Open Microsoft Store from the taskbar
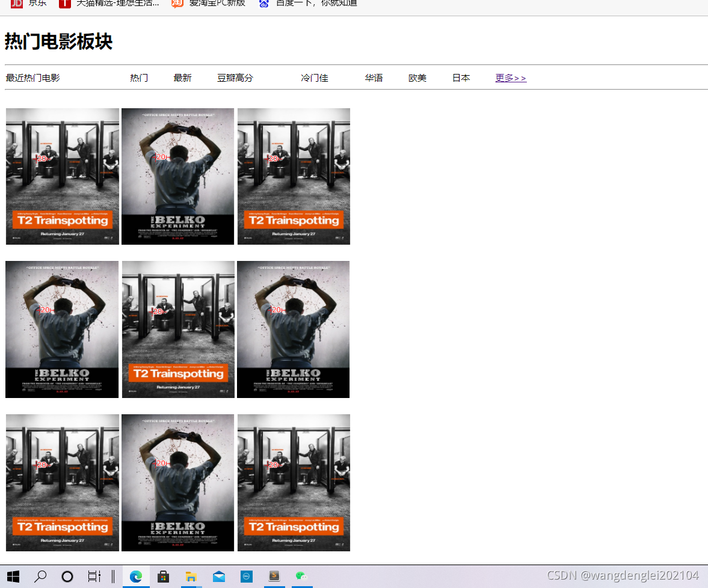Screen dimensions: 708x588 point(164,576)
